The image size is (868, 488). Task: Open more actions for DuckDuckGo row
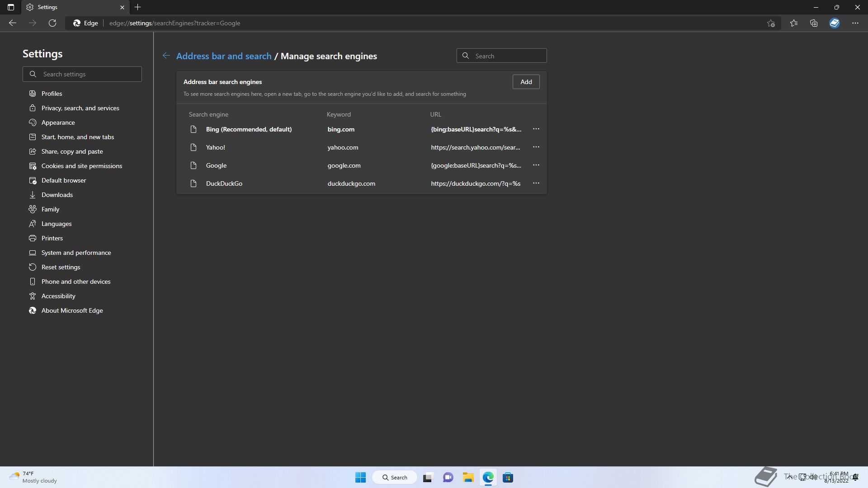(536, 183)
